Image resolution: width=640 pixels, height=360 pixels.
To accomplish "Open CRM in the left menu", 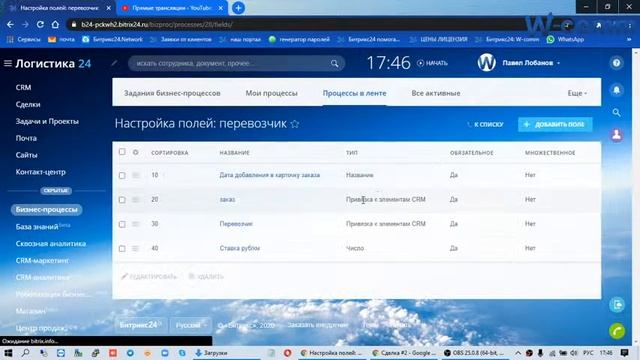I will 23,87.
